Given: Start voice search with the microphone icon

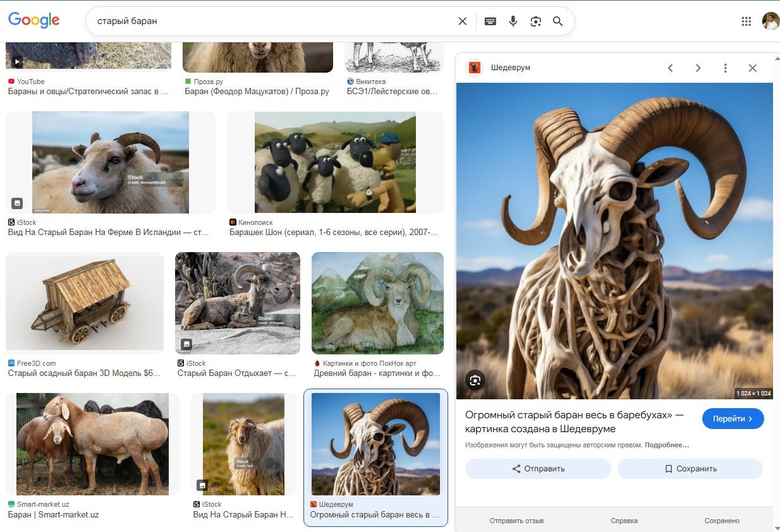Looking at the screenshot, I should pyautogui.click(x=513, y=21).
